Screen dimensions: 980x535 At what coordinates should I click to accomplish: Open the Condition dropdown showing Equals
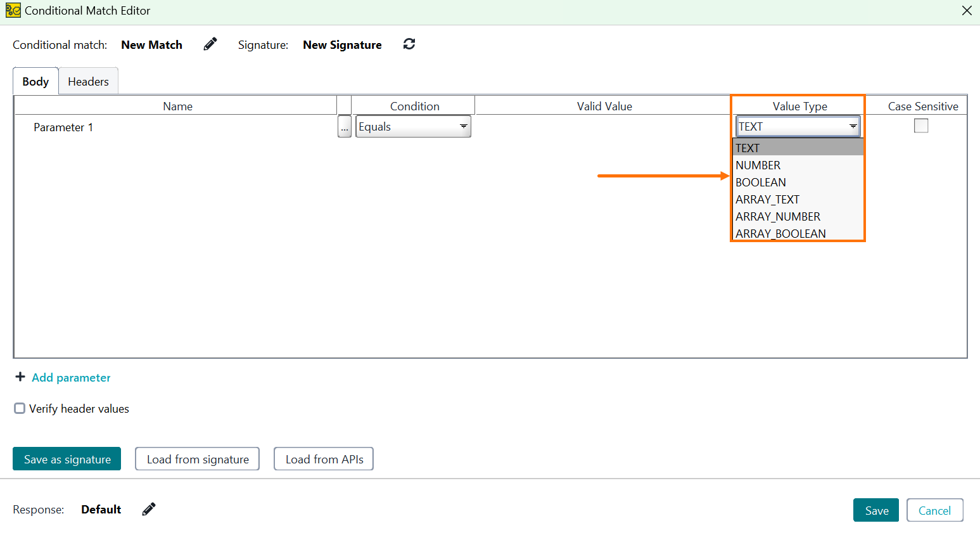[x=463, y=126]
